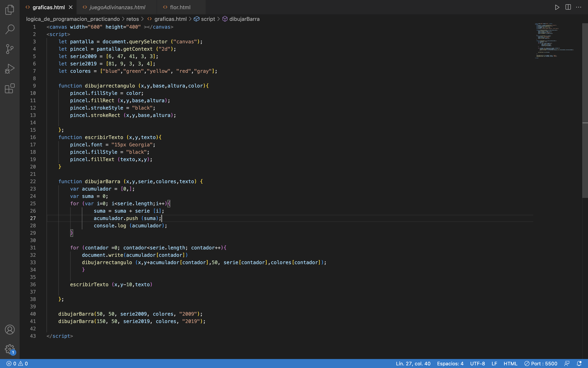588x368 pixels.
Task: Change file encoding UTF-8
Action: click(x=478, y=364)
